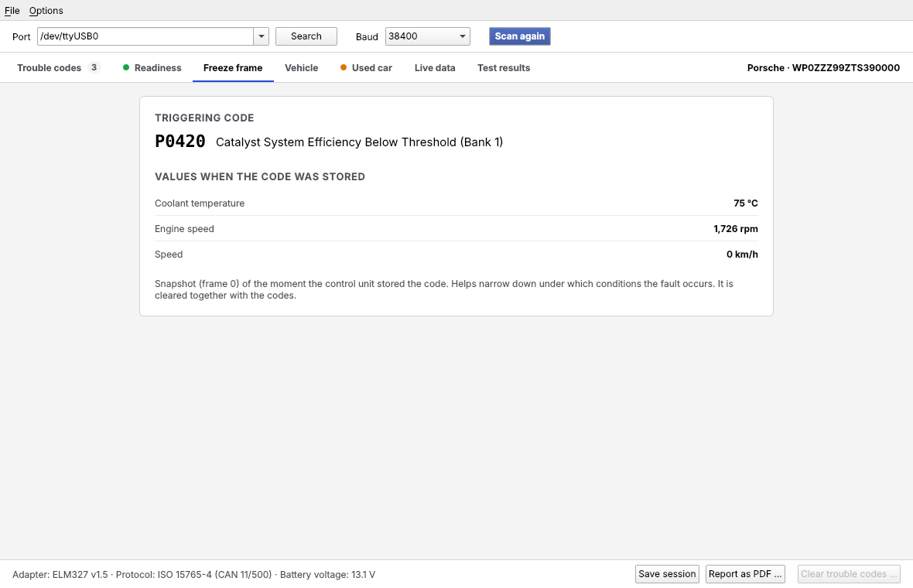The width and height of the screenshot is (913, 588).
Task: Open the File menu
Action: (12, 11)
